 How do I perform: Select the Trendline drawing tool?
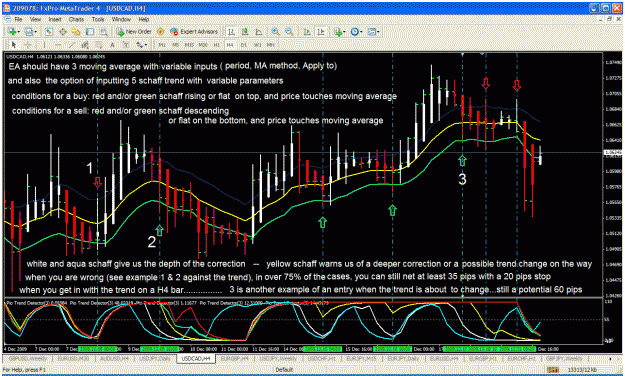click(x=71, y=45)
